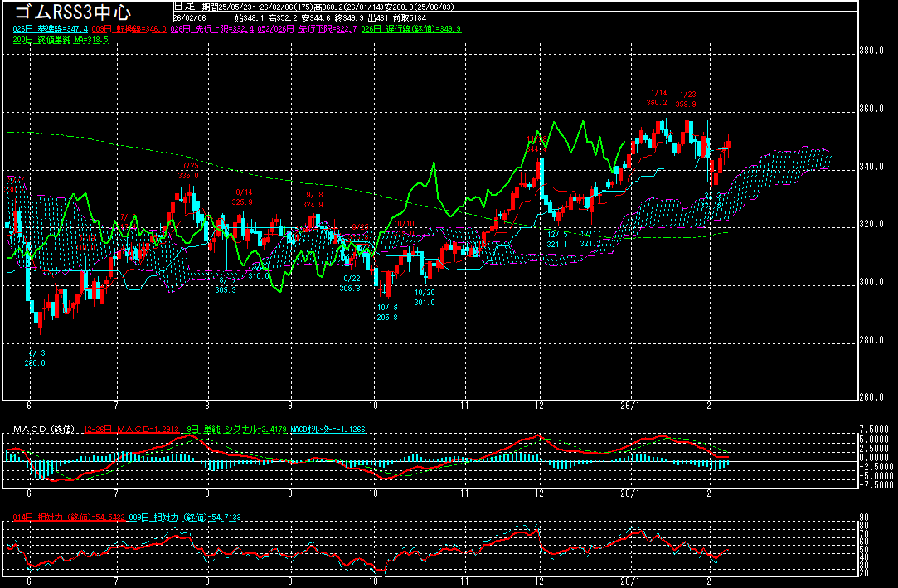The image size is (898, 588).
Task: Select the 日足 timeframe label
Action: click(187, 6)
